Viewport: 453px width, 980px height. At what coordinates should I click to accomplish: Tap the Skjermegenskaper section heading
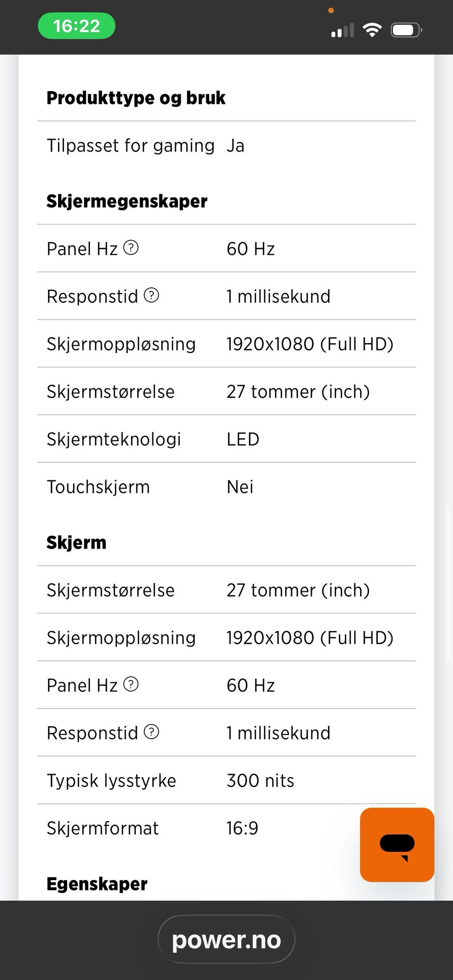coord(127,201)
